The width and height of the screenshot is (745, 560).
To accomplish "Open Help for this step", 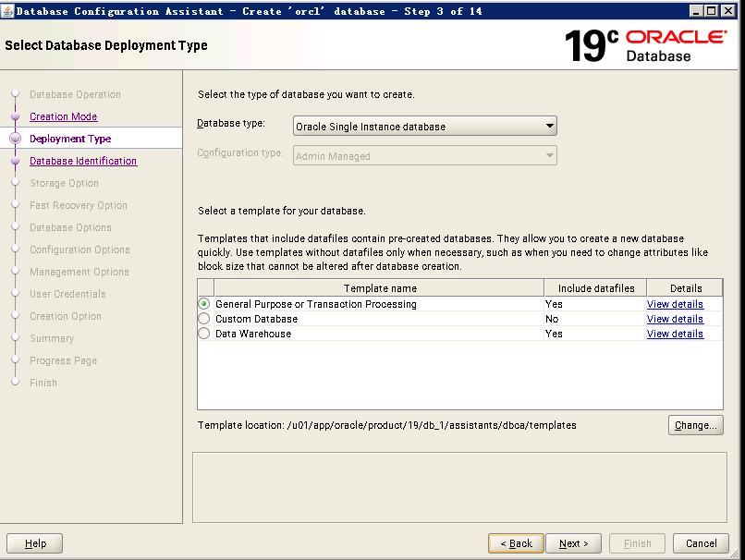I will tap(35, 543).
